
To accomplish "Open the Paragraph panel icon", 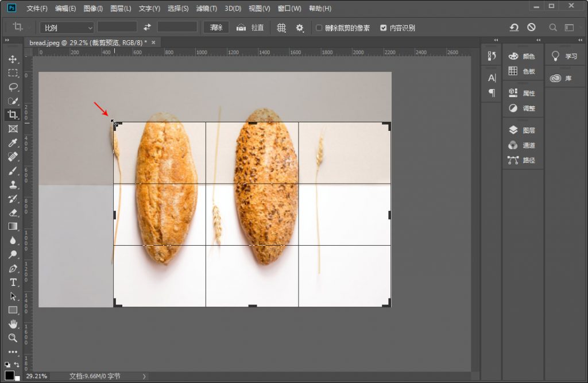I will point(492,92).
